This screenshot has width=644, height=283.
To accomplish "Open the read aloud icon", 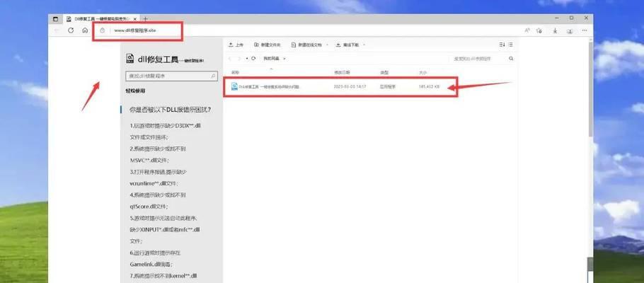I will [527, 30].
